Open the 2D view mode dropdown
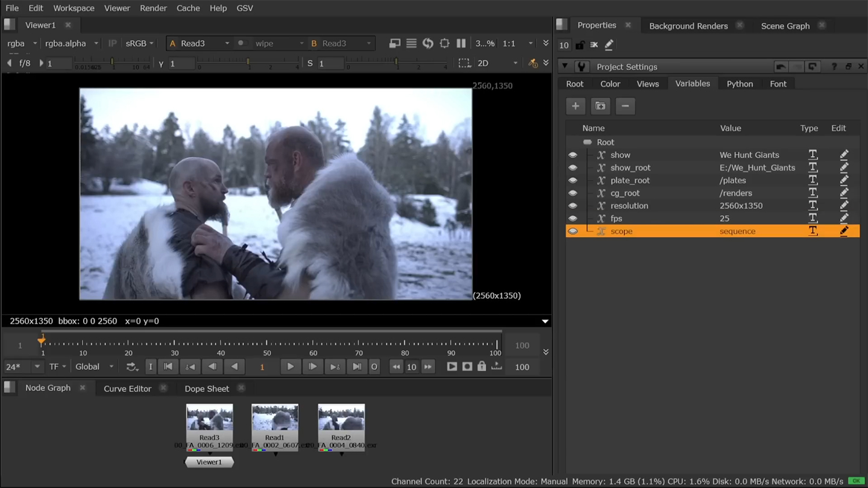868x488 pixels. (497, 63)
